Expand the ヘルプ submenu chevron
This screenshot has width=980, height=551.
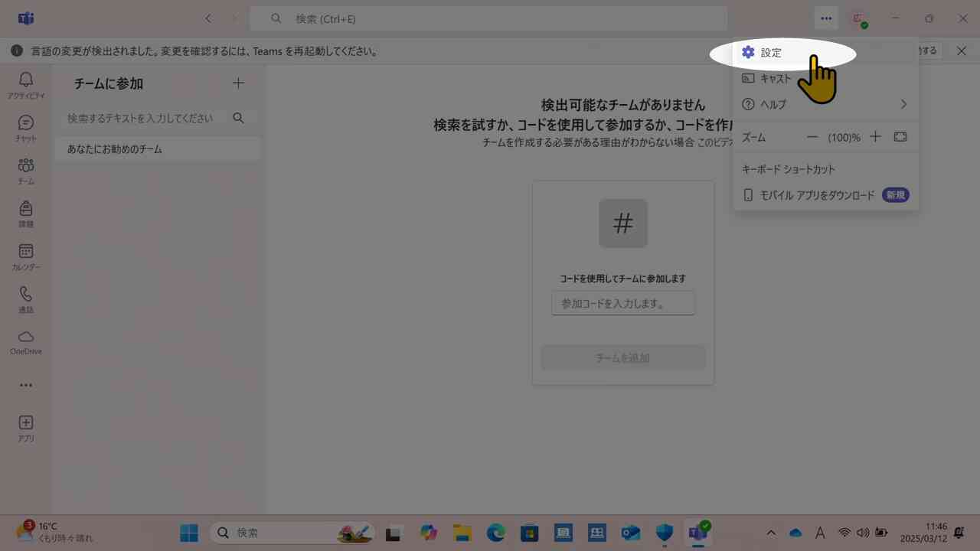[903, 104]
